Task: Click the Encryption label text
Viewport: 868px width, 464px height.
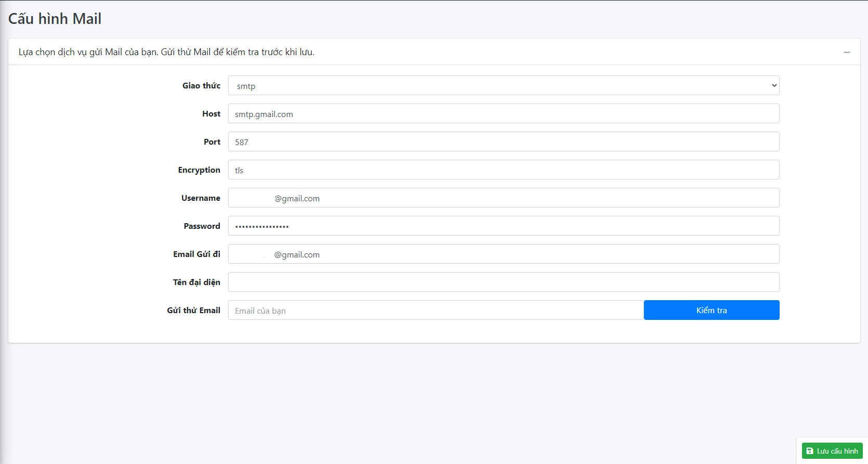Action: pyautogui.click(x=199, y=170)
